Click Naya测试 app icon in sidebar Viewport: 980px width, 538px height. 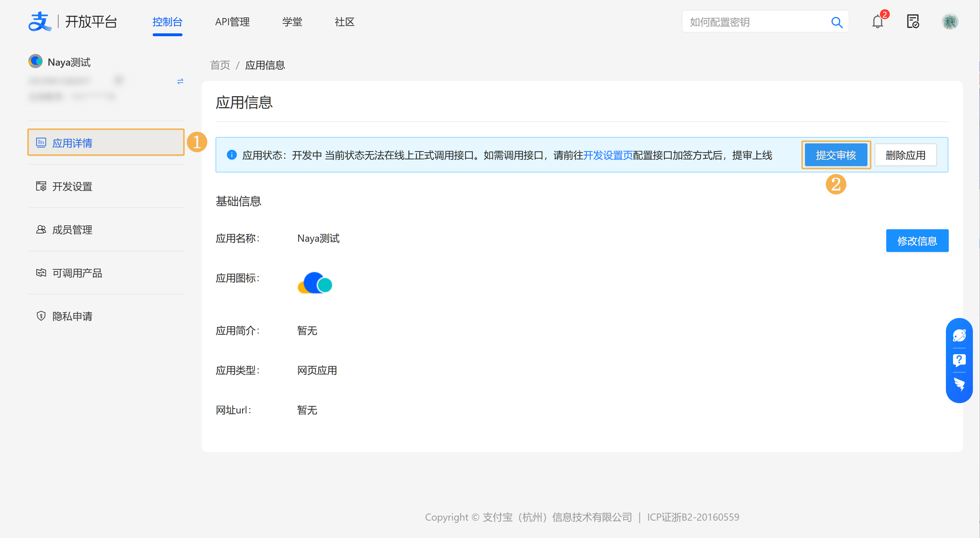tap(36, 61)
